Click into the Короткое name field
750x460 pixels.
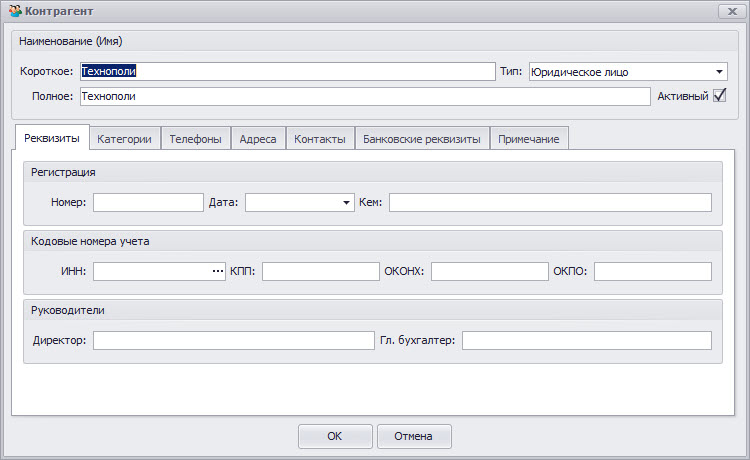[x=288, y=71]
